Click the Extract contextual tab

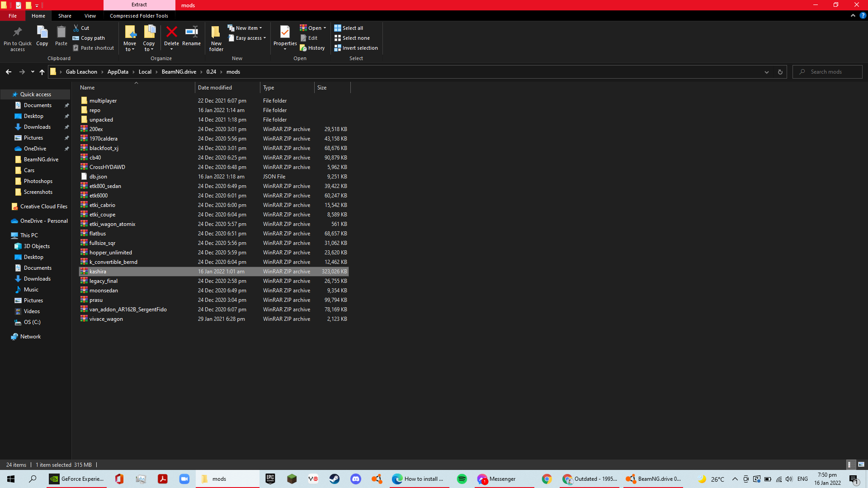point(139,5)
